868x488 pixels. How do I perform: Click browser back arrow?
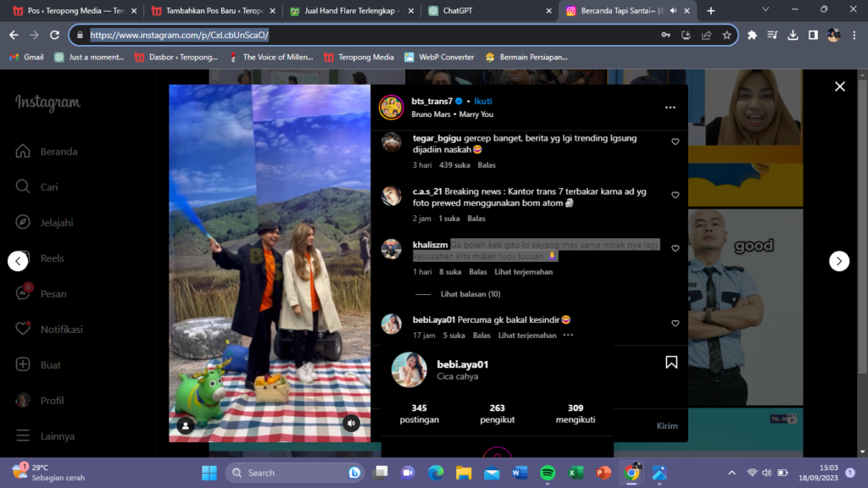point(14,35)
